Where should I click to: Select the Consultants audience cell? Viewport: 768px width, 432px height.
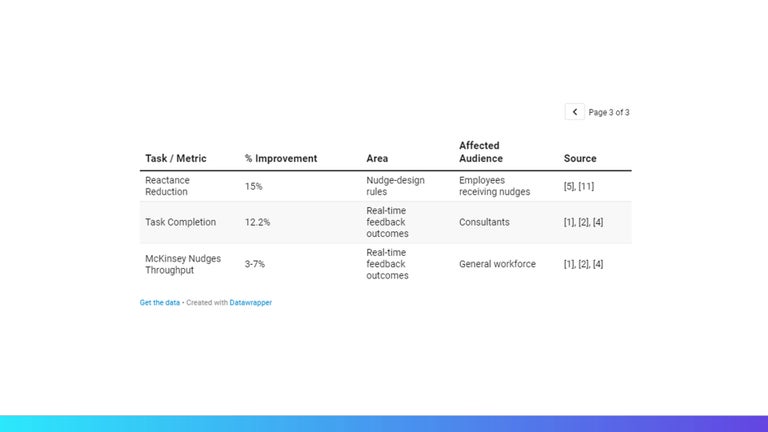pyautogui.click(x=484, y=222)
